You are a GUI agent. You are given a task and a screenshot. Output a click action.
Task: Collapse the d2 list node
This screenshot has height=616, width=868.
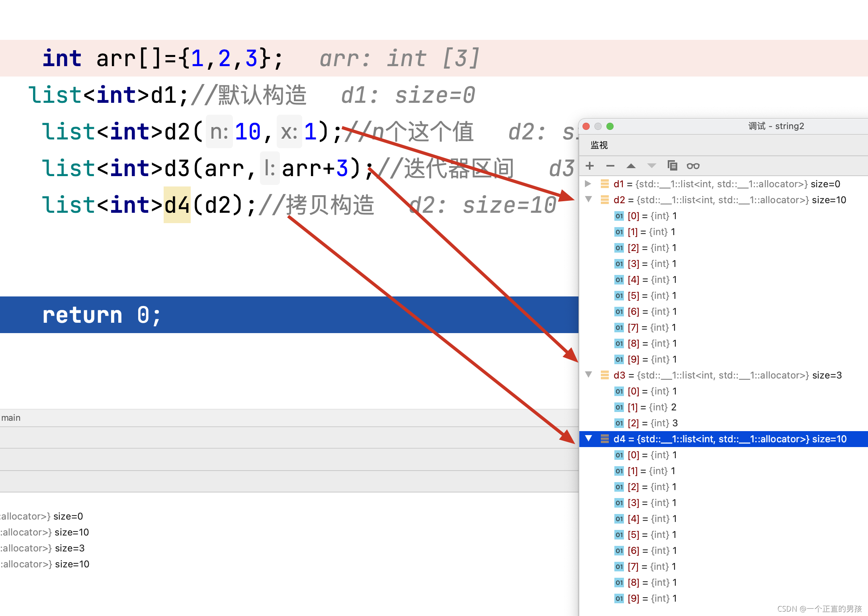tap(588, 199)
